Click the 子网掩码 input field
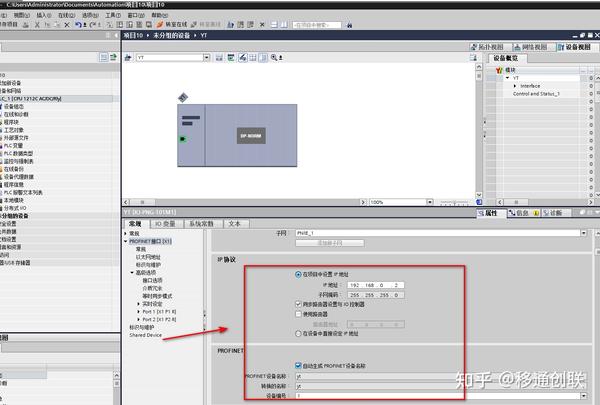 tap(376, 295)
